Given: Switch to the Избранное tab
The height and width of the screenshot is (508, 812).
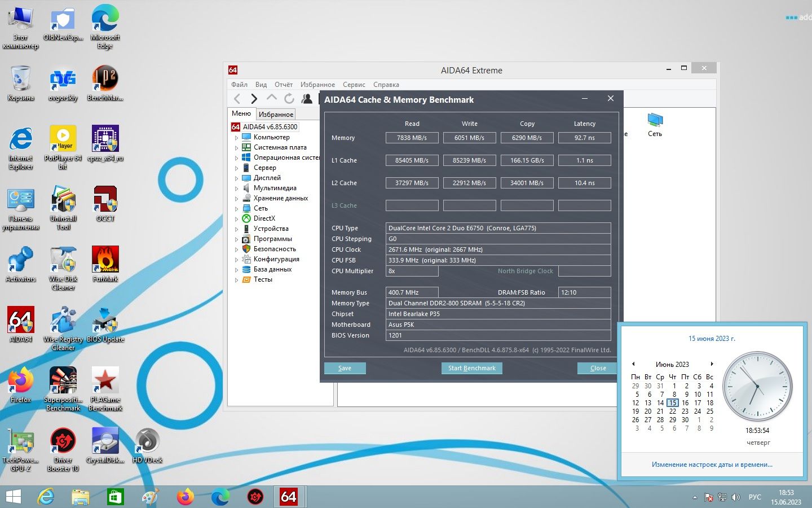Looking at the screenshot, I should coord(276,114).
